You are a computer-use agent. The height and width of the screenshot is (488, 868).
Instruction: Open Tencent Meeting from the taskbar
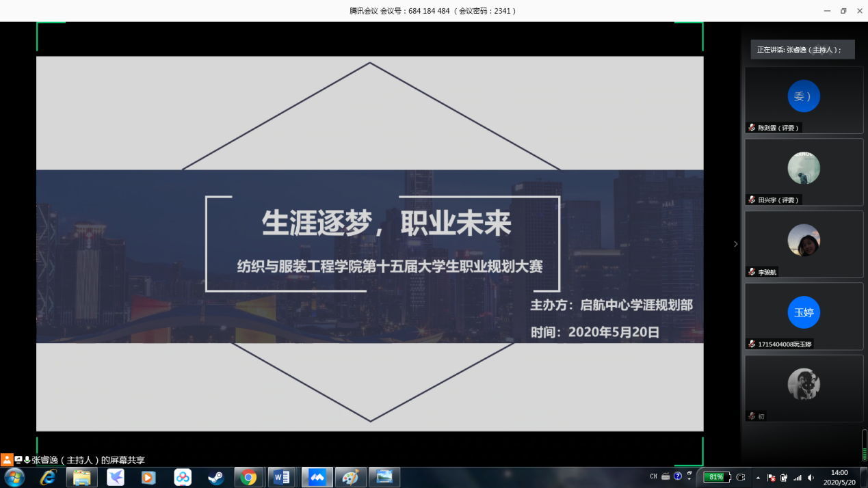(x=317, y=477)
